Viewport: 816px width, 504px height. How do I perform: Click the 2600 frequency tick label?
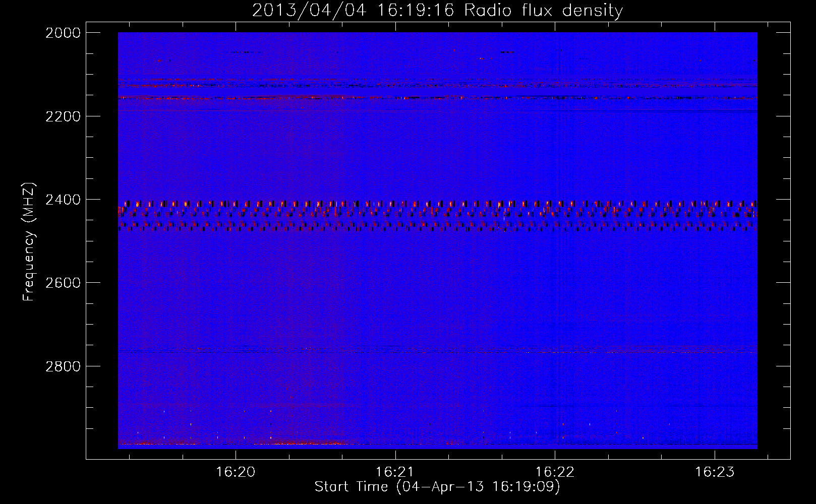coord(63,283)
